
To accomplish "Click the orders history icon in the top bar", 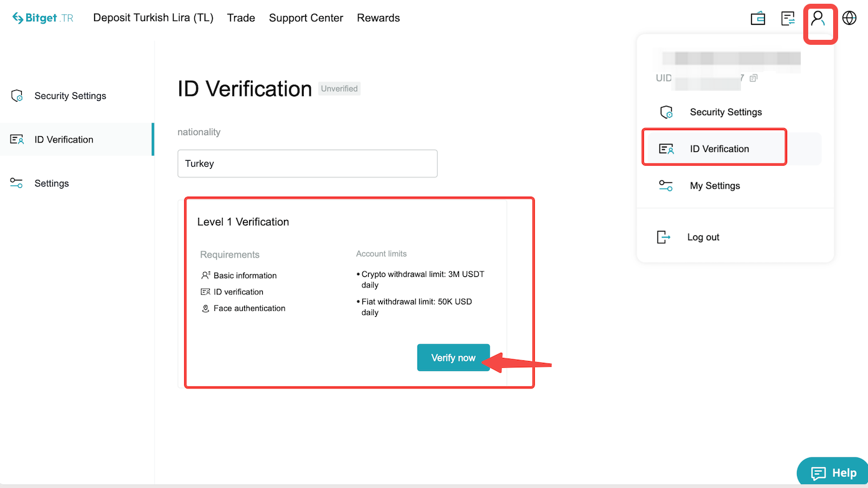I will click(788, 18).
